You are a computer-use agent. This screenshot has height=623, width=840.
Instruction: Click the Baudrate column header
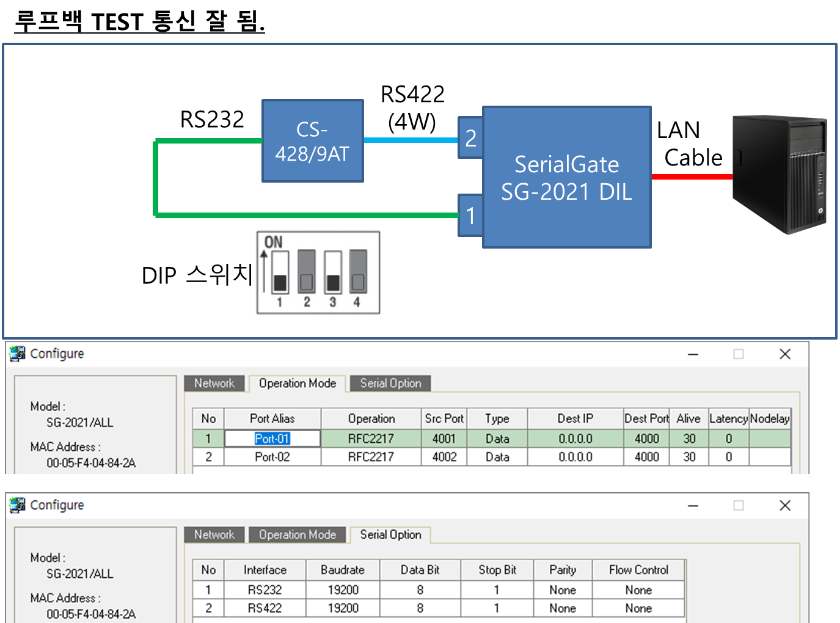tap(343, 570)
